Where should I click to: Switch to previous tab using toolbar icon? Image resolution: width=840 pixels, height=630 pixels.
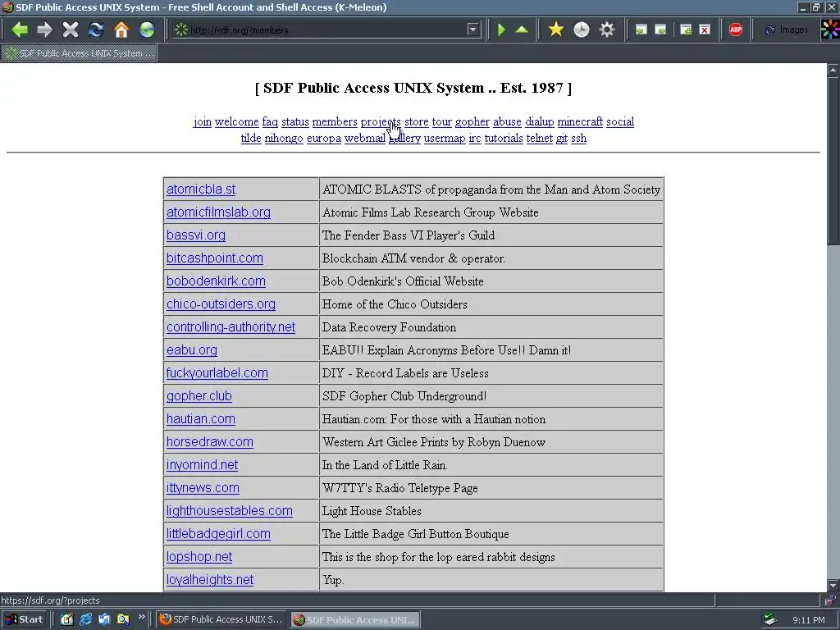pos(641,30)
